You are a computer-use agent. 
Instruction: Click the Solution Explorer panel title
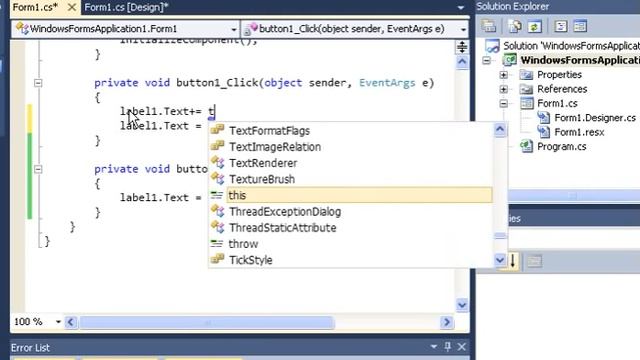(513, 7)
